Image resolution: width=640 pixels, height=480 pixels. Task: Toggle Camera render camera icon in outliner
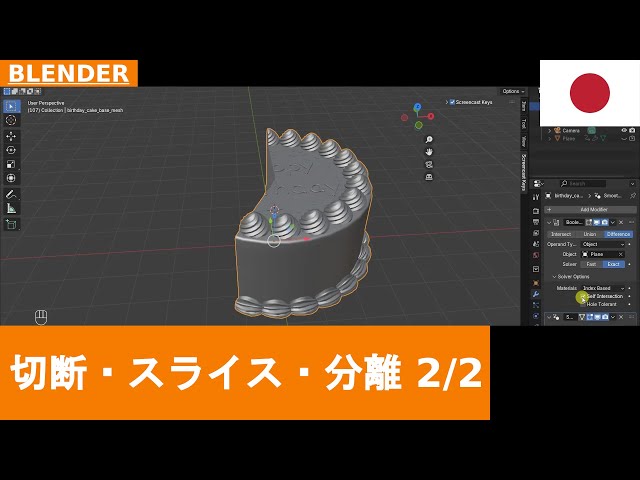[632, 131]
